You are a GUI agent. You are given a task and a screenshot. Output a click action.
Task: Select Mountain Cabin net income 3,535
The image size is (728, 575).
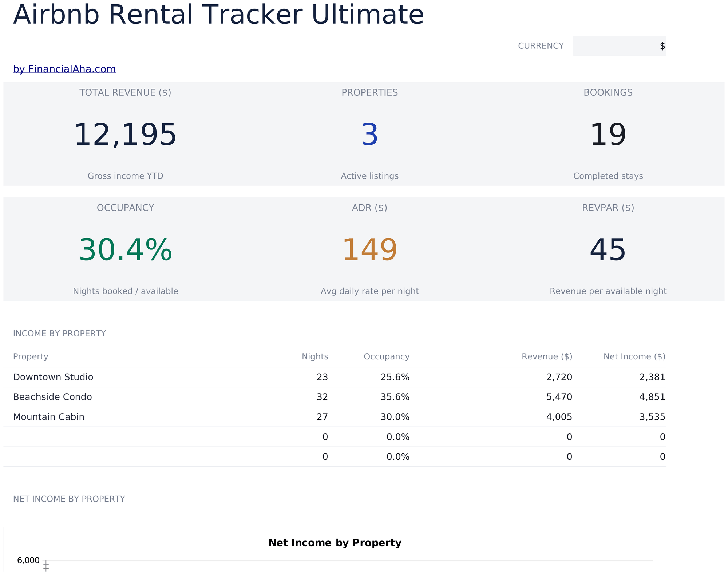[x=652, y=417]
